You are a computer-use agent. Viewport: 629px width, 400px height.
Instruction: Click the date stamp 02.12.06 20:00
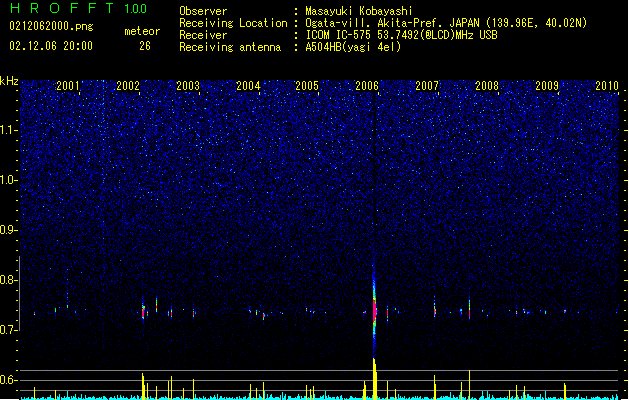click(x=51, y=46)
